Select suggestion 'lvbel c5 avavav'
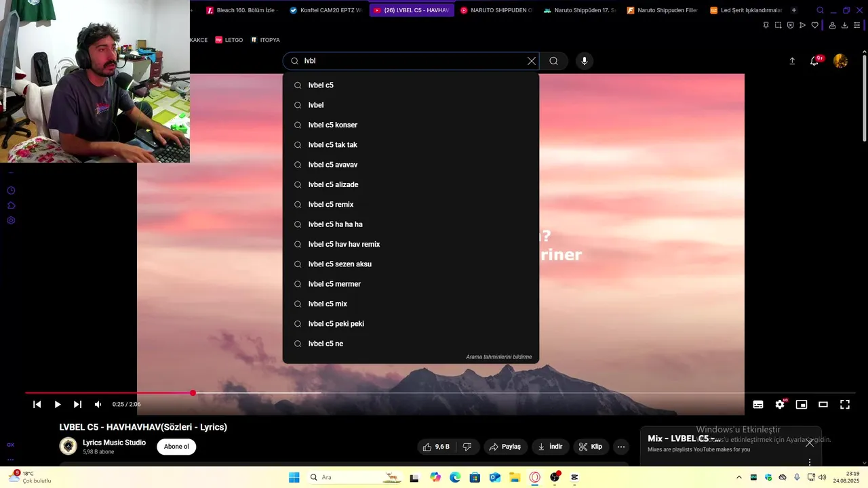The image size is (868, 488). tap(411, 165)
